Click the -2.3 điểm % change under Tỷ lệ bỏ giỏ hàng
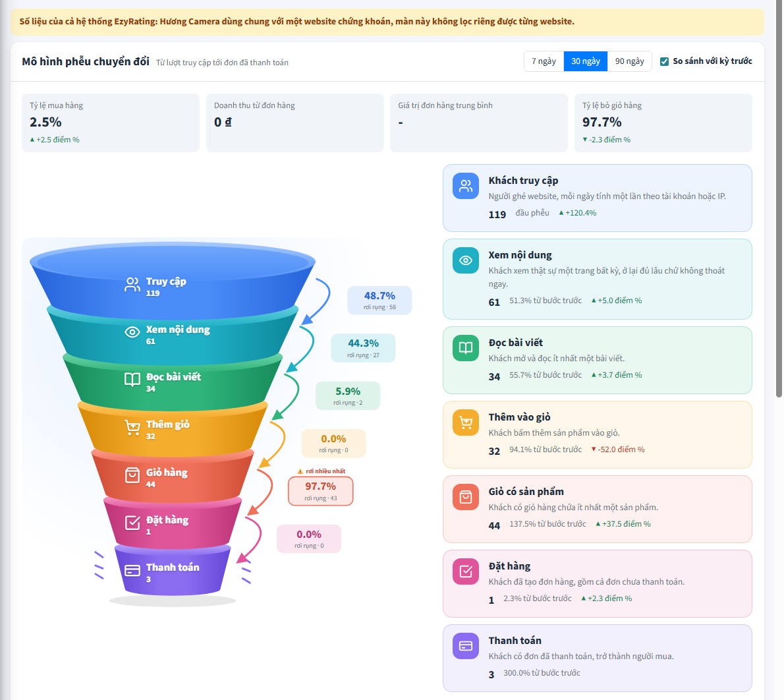The width and height of the screenshot is (784, 700). tap(607, 140)
